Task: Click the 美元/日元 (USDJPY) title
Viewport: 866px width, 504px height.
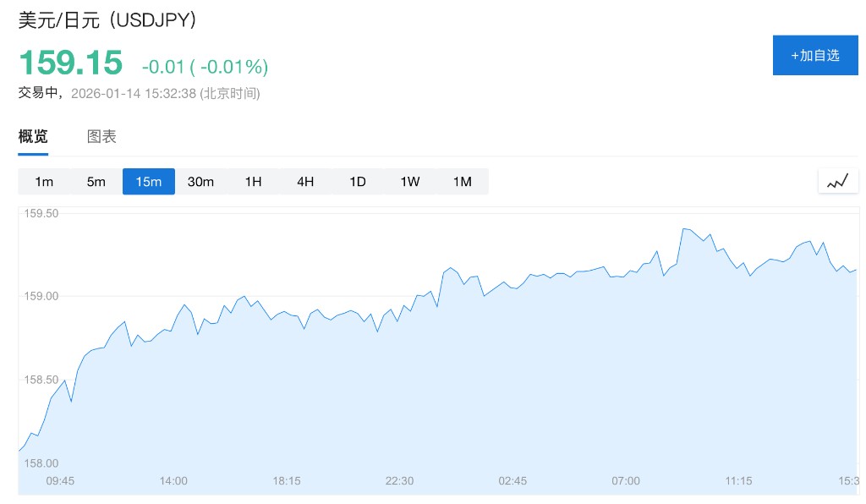Action: pos(107,19)
